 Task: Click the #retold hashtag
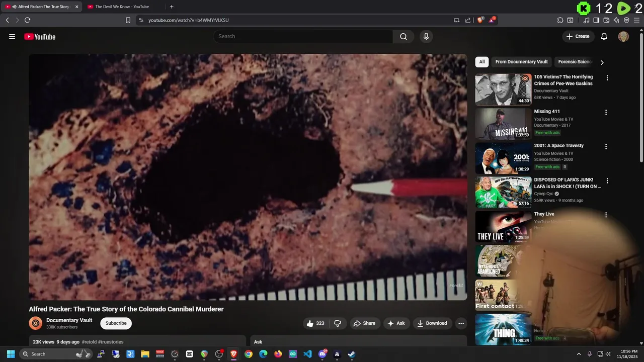coord(89,342)
